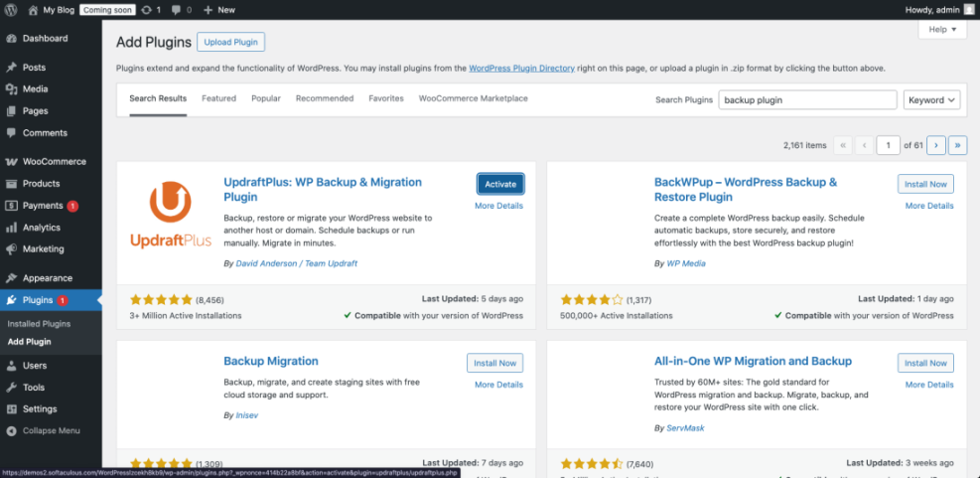980x478 pixels.
Task: Install the Backup Migration plugin
Action: coord(495,363)
